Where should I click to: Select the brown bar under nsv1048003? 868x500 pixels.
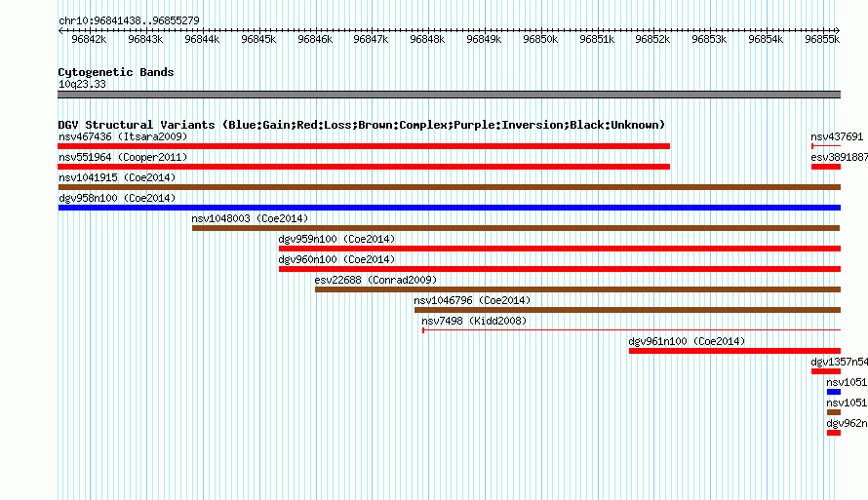[516, 228]
